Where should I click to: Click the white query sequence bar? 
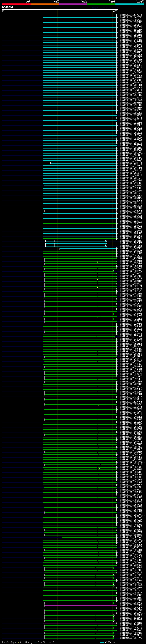(x=60, y=9)
